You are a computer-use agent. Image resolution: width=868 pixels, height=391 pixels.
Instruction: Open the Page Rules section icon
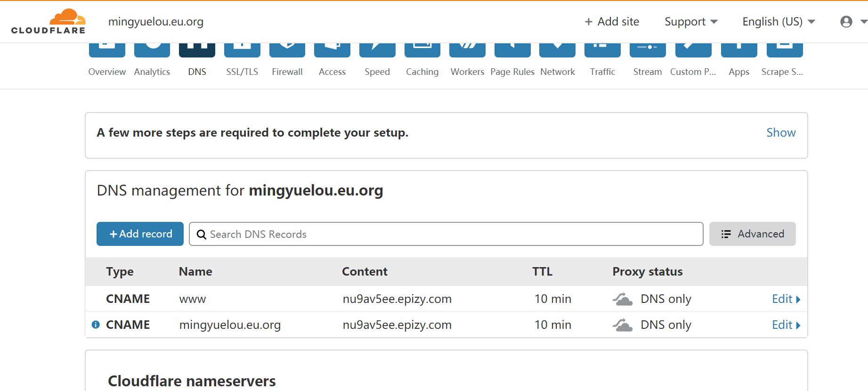click(512, 50)
